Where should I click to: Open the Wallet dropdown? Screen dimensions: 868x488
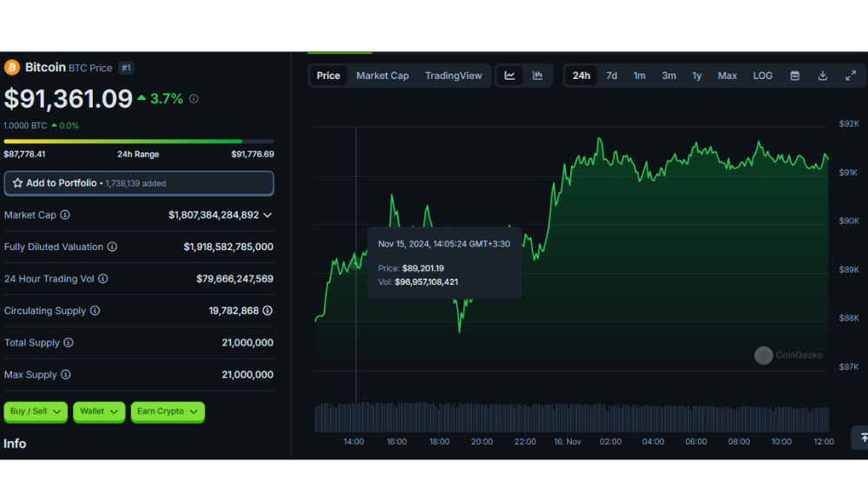(x=99, y=412)
